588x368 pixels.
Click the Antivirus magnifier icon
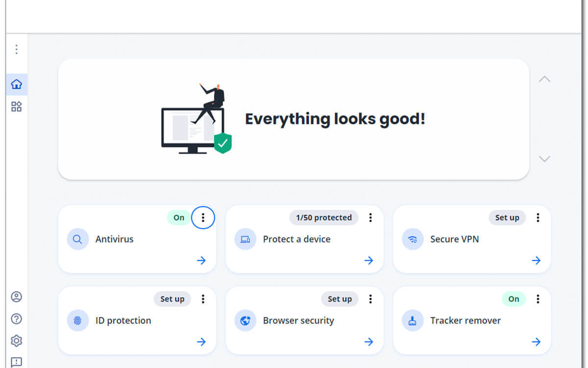coord(77,239)
